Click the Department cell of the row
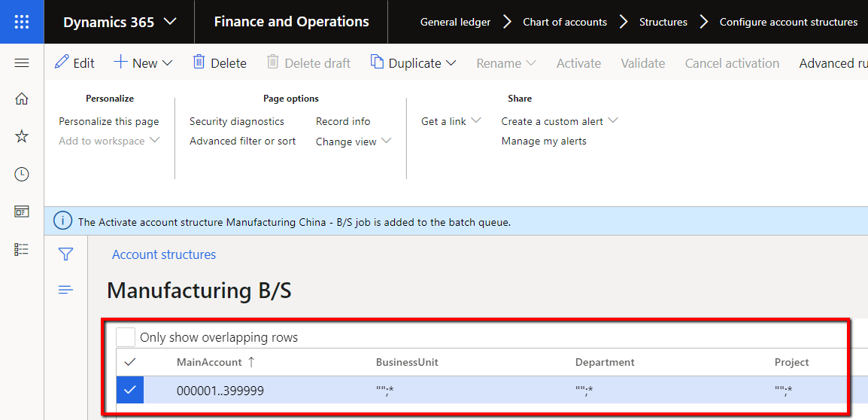Viewport: 868px width, 420px height. [584, 391]
